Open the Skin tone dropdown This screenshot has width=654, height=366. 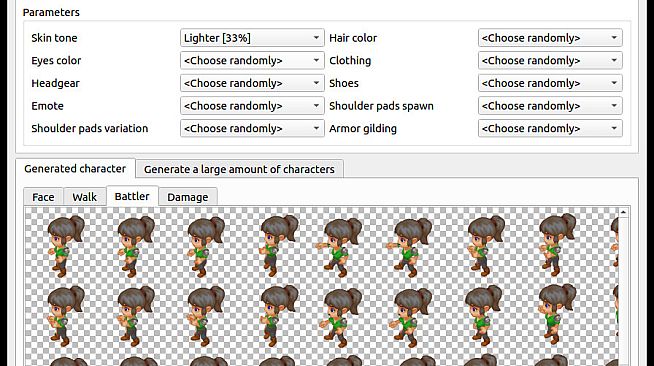[x=252, y=38]
